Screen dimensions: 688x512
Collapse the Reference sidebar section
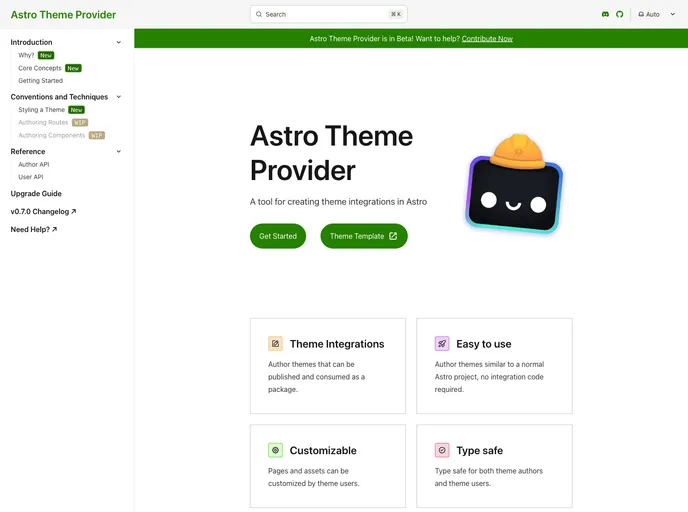click(x=66, y=151)
